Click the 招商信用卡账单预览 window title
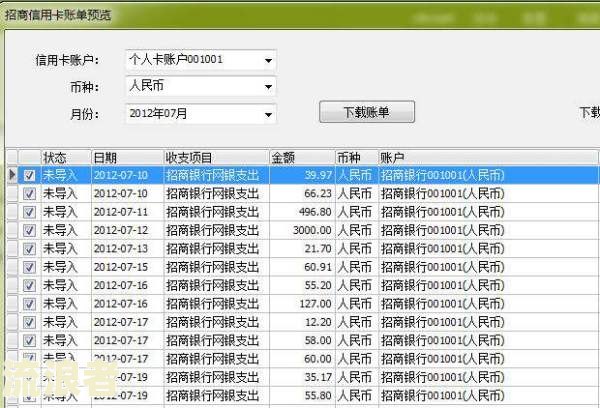This screenshot has width=600, height=408. (58, 15)
